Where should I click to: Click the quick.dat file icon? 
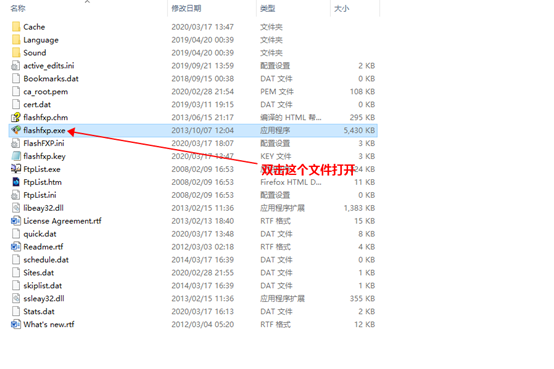pos(16,234)
